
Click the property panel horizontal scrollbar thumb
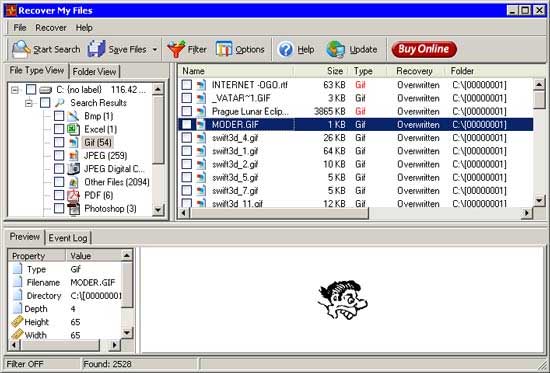tap(60, 345)
